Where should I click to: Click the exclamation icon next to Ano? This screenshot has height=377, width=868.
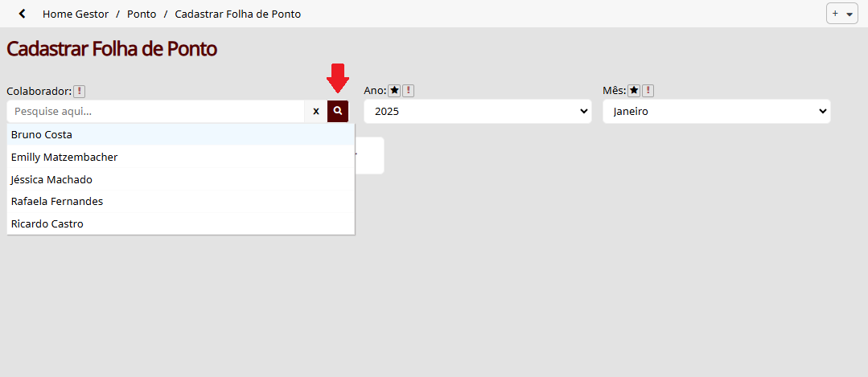[408, 91]
